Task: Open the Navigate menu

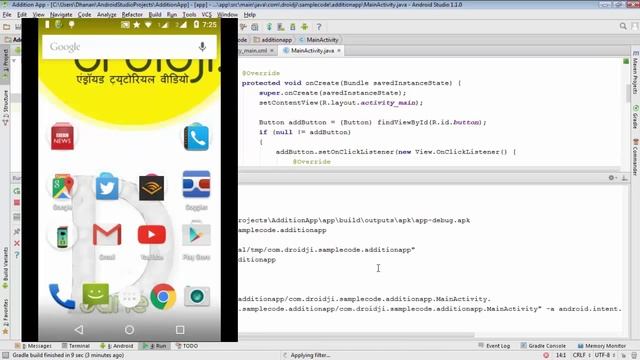Action: coord(61,14)
